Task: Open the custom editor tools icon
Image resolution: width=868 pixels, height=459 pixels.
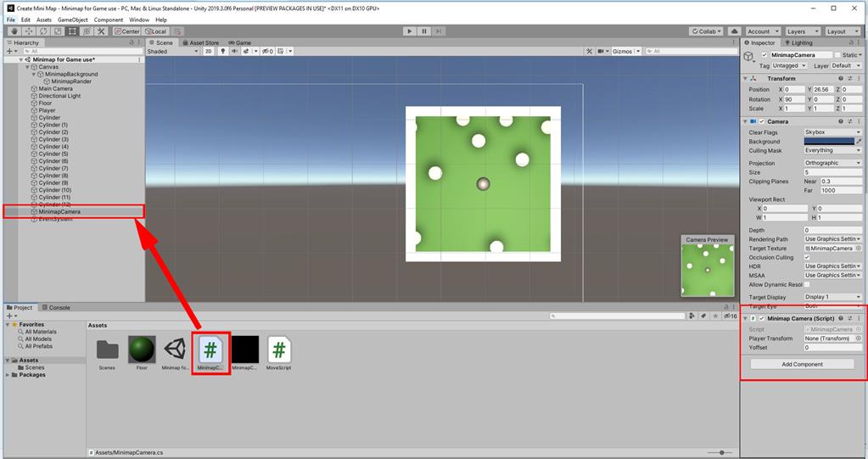Action: click(x=101, y=31)
